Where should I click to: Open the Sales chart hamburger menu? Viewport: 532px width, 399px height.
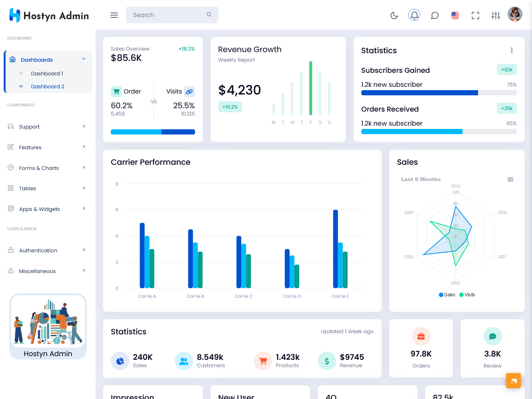[510, 180]
